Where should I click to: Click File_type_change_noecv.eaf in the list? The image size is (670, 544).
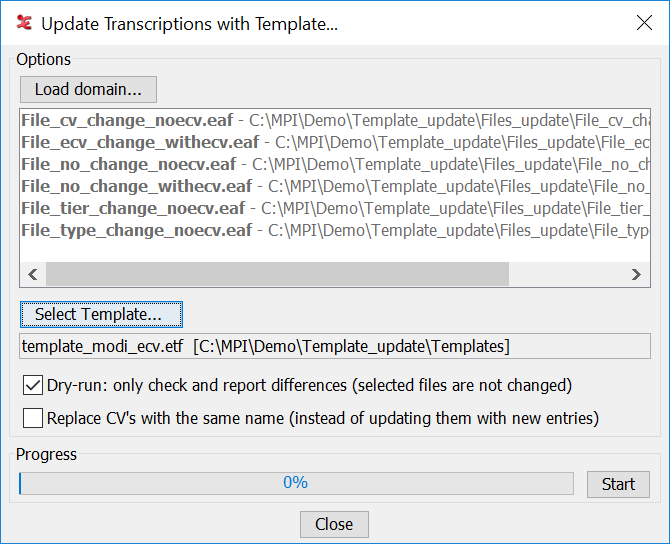pos(136,230)
